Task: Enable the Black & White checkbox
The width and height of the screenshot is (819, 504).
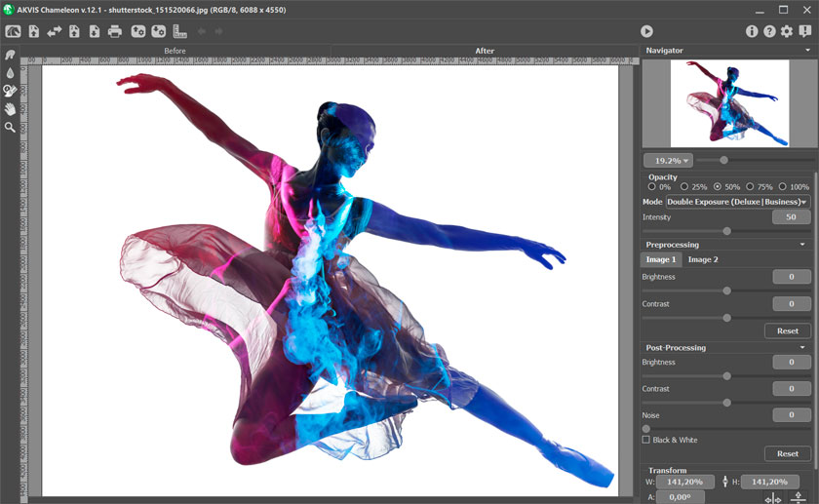Action: [x=646, y=440]
